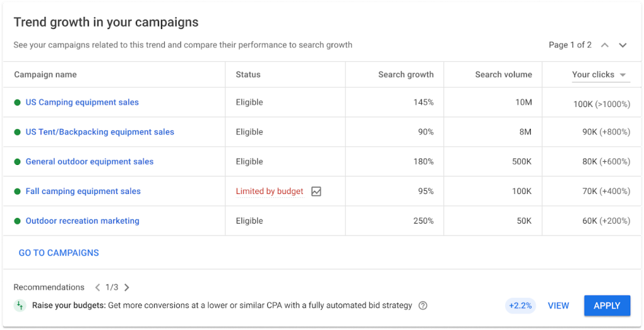
Task: Click the Limited by budget status text
Action: (x=269, y=191)
